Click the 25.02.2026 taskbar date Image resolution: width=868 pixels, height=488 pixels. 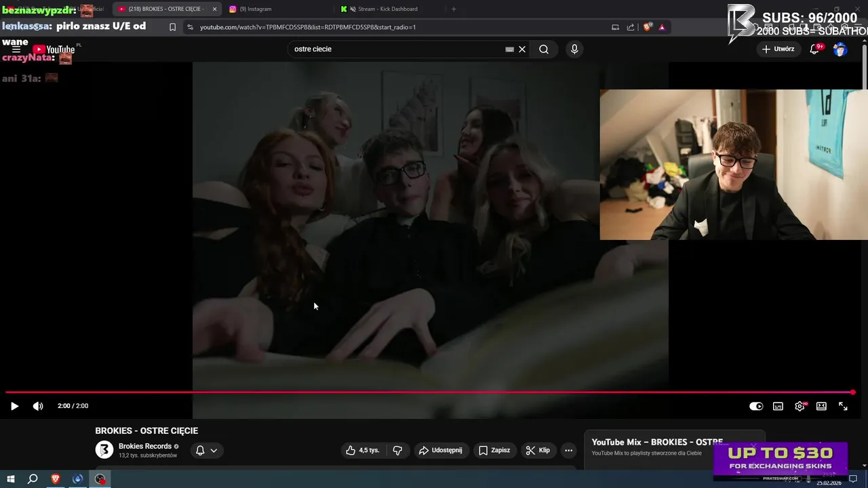(829, 483)
